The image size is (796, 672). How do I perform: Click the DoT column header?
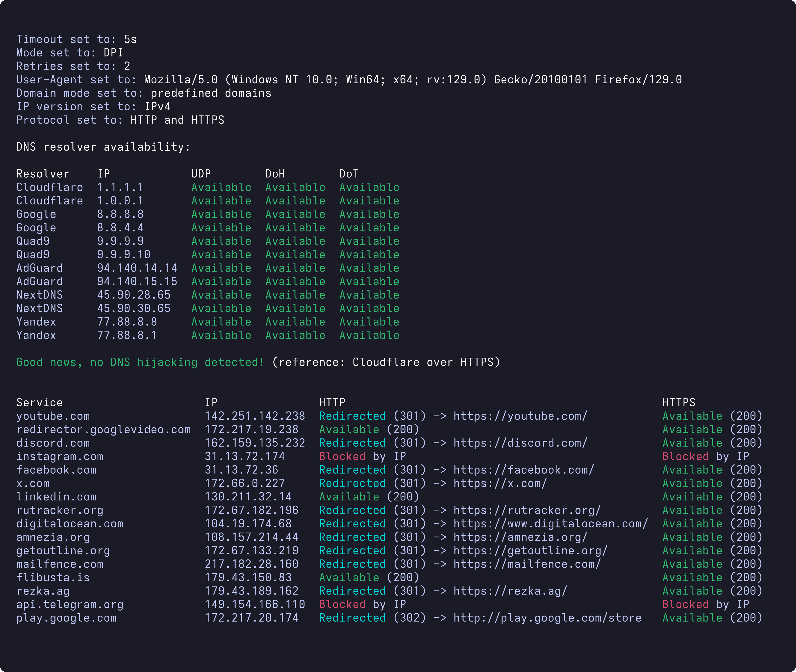(x=349, y=174)
